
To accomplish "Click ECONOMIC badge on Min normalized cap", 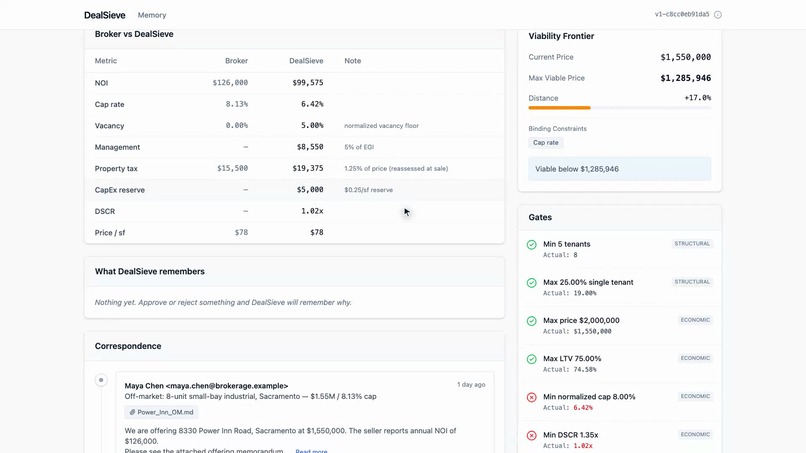I will point(695,396).
